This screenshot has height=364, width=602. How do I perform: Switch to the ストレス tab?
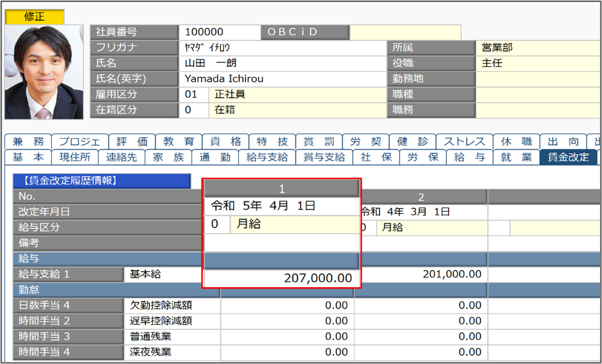(464, 142)
